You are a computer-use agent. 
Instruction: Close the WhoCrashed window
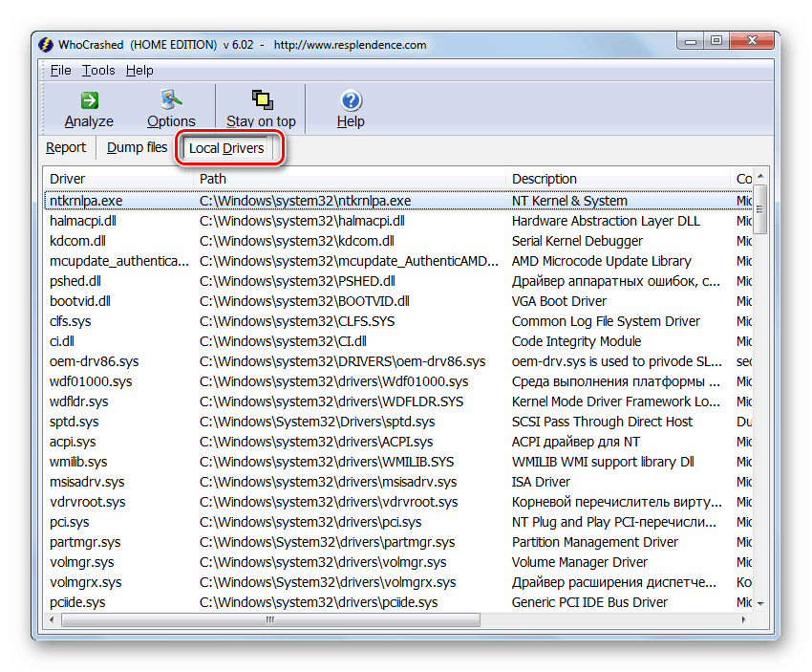point(752,41)
